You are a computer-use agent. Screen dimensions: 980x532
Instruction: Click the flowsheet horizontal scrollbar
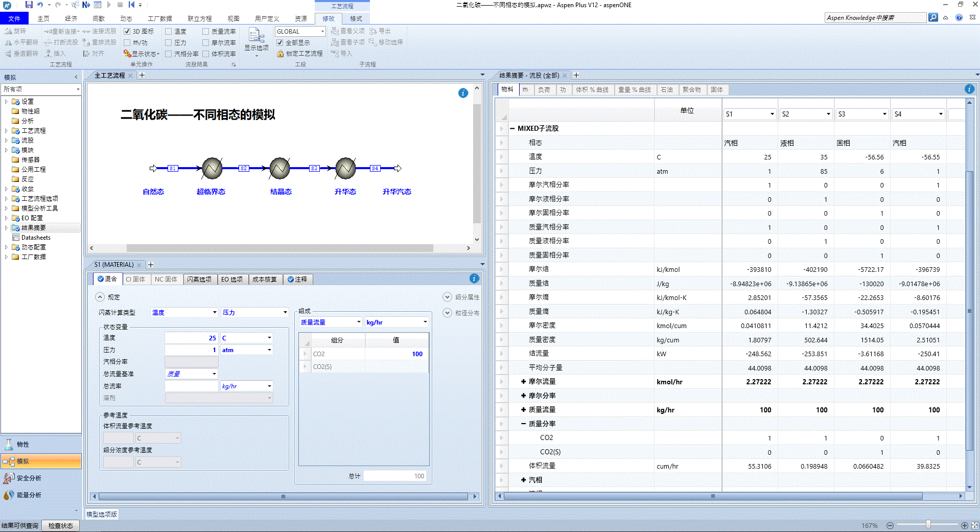[x=279, y=248]
